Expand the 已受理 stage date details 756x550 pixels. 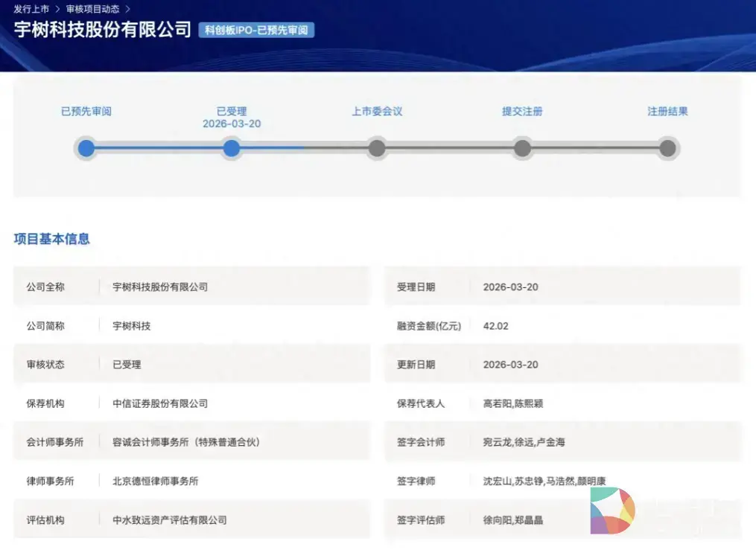pyautogui.click(x=231, y=124)
